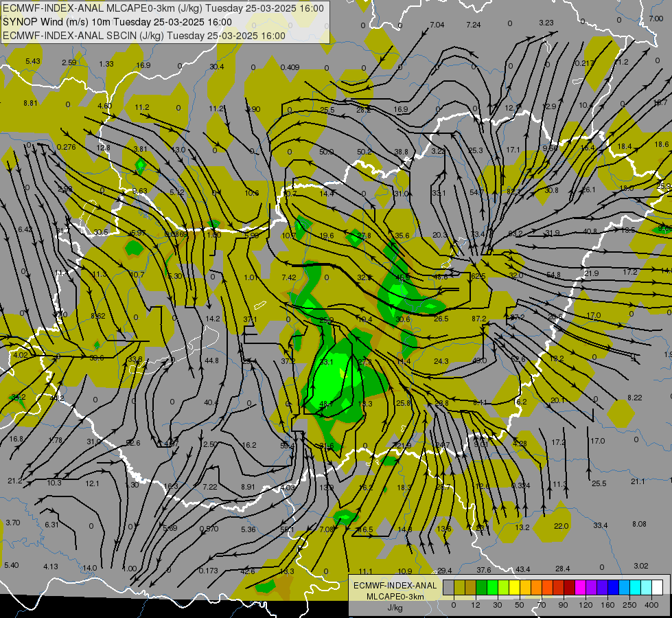Click the gray swatch in the MLCAPE legend
This screenshot has width=672, height=618.
449,587
